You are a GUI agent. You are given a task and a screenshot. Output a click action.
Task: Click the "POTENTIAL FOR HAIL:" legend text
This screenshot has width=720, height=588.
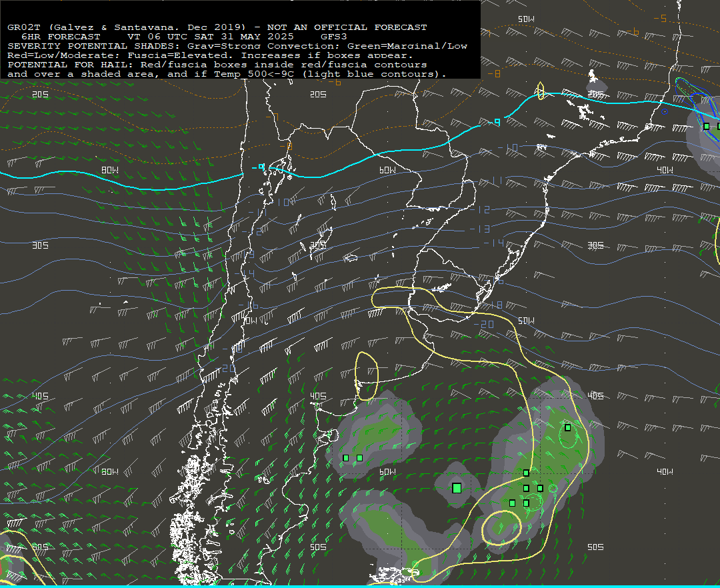tap(70, 65)
